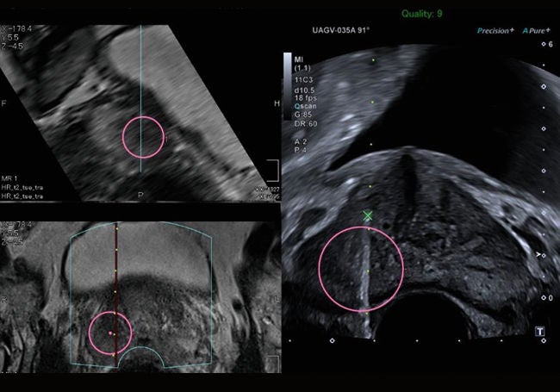Click the DR:60 dynamic range value
The height and width of the screenshot is (392, 560).
point(306,123)
